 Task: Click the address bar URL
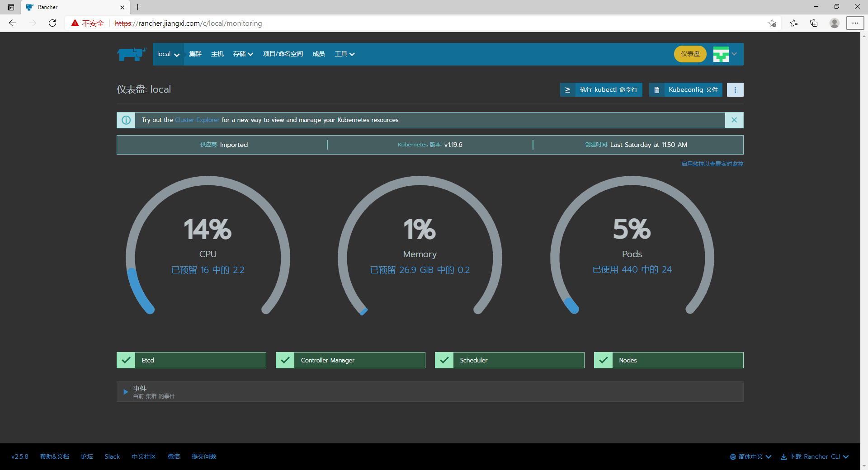(189, 23)
